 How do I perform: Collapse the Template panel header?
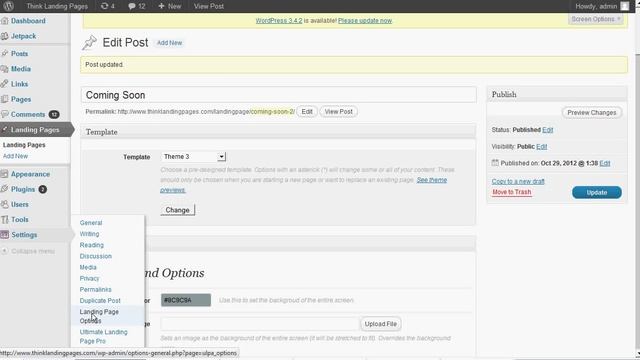(x=278, y=132)
